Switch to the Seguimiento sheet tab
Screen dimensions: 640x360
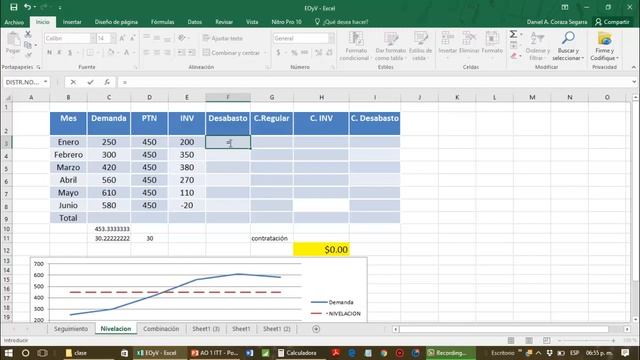(x=71, y=329)
